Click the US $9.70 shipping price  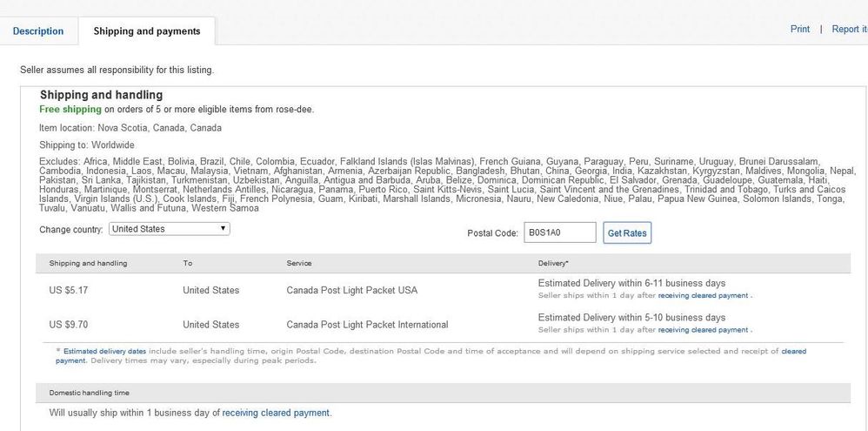[x=70, y=325]
